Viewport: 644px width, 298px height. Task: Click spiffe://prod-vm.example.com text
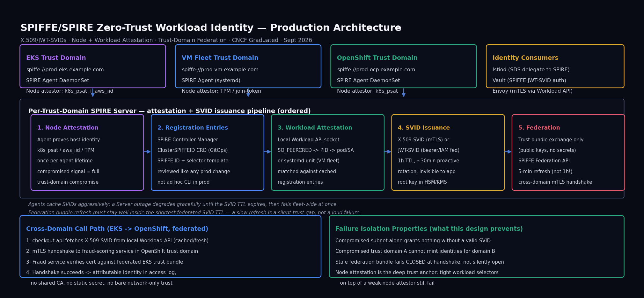(220, 70)
